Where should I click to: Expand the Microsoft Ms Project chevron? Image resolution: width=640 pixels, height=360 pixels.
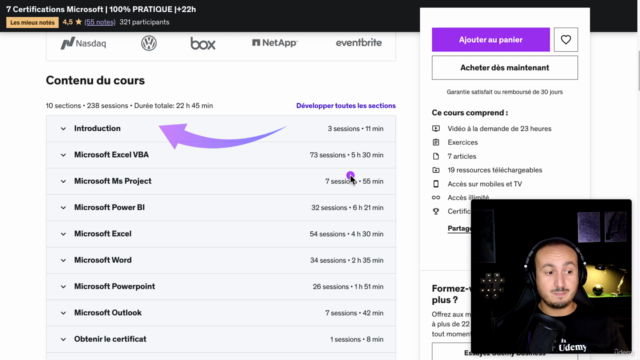(63, 181)
